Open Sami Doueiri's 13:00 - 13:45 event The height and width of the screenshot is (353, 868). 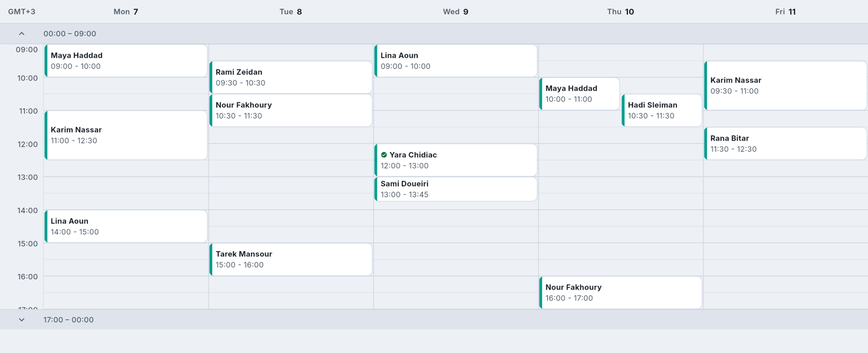point(456,189)
